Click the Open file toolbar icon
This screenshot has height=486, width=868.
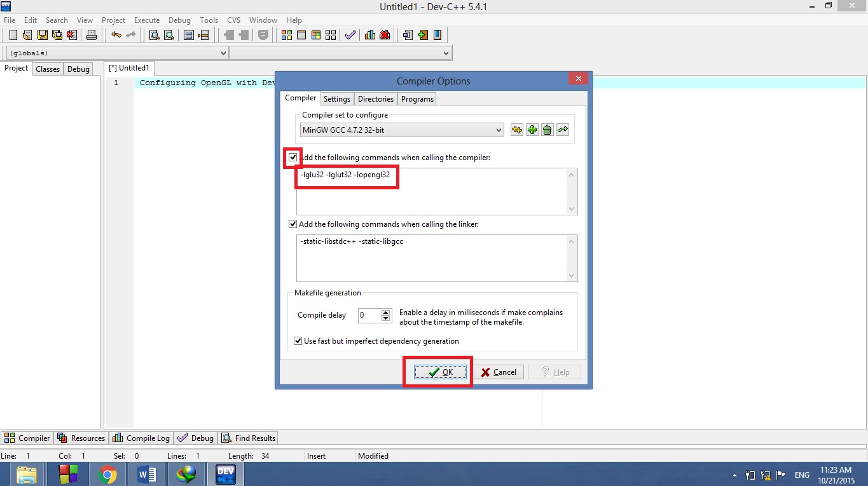(x=27, y=35)
